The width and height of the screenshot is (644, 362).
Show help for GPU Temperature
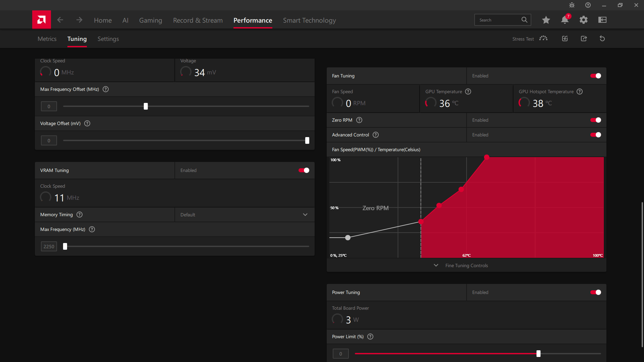(468, 92)
